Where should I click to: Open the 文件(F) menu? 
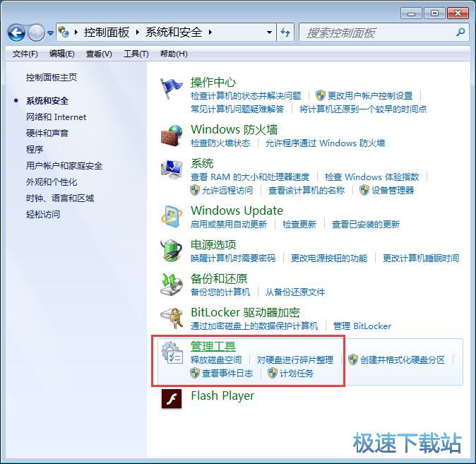[x=25, y=54]
